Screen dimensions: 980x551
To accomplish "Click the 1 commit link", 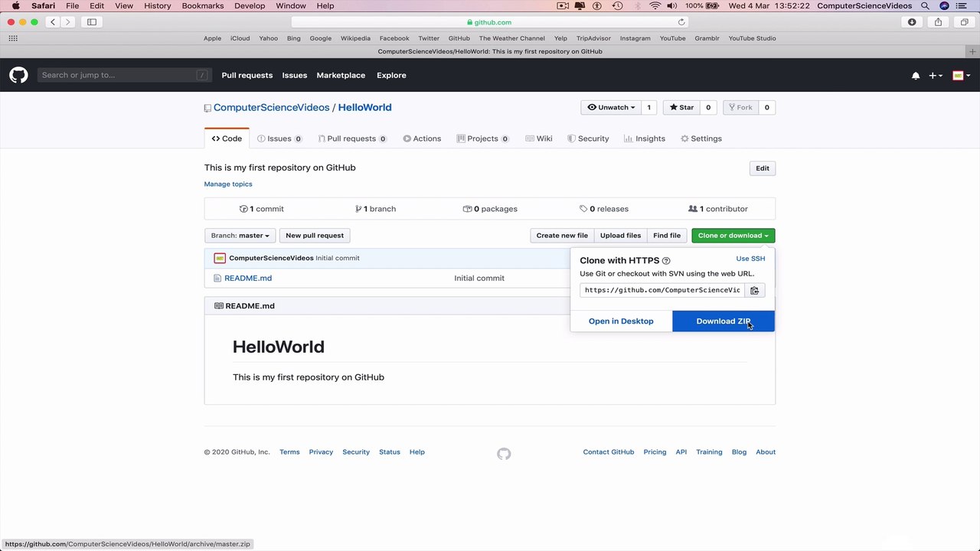I will (x=262, y=209).
